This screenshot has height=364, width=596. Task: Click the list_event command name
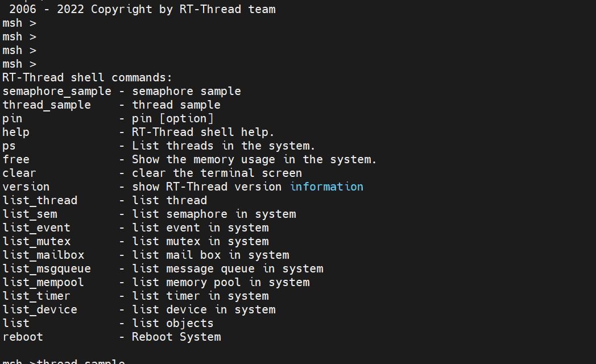pos(36,227)
